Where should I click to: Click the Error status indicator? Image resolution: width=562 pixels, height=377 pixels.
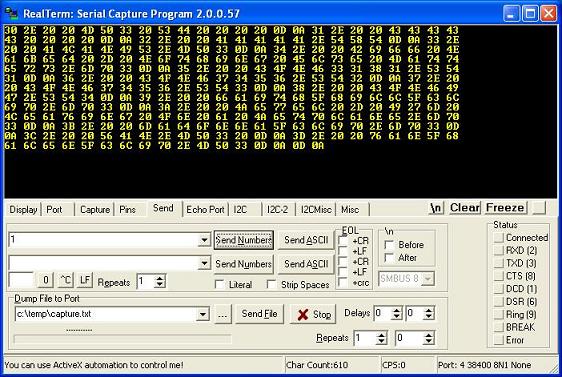[499, 340]
